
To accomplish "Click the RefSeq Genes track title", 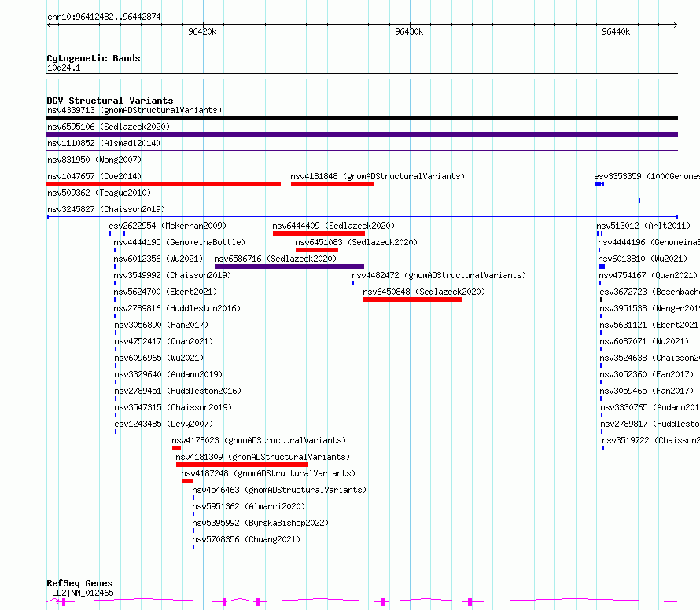I will (x=79, y=584).
